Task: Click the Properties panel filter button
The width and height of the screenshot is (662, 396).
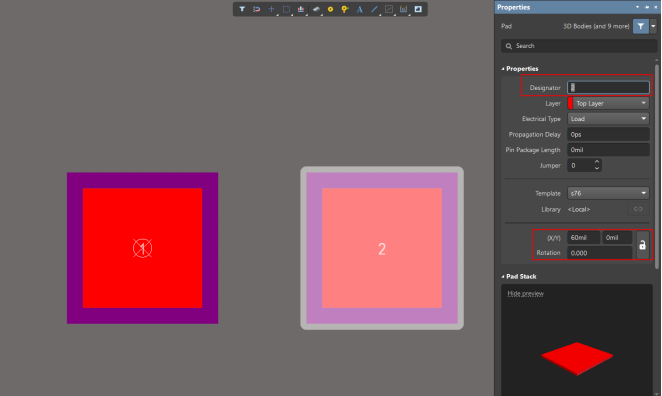Action: (640, 26)
